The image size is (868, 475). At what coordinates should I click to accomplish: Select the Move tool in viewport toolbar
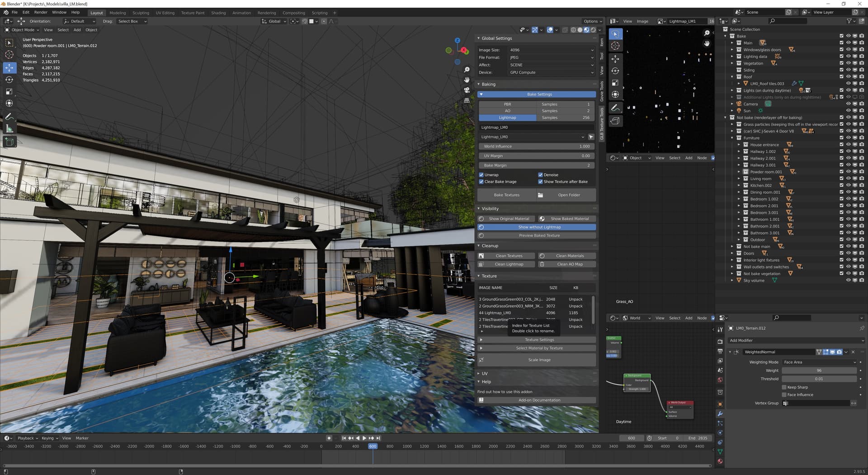9,67
